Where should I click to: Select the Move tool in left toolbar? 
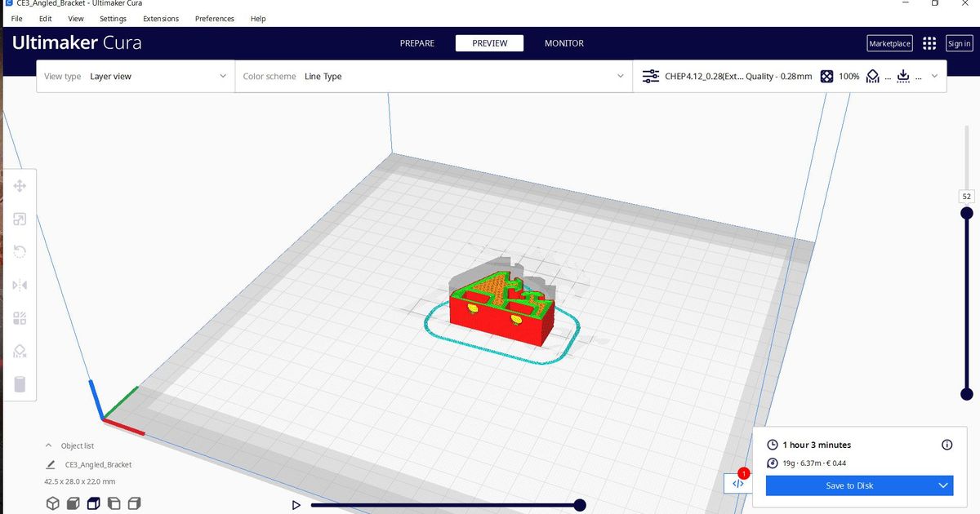click(20, 186)
